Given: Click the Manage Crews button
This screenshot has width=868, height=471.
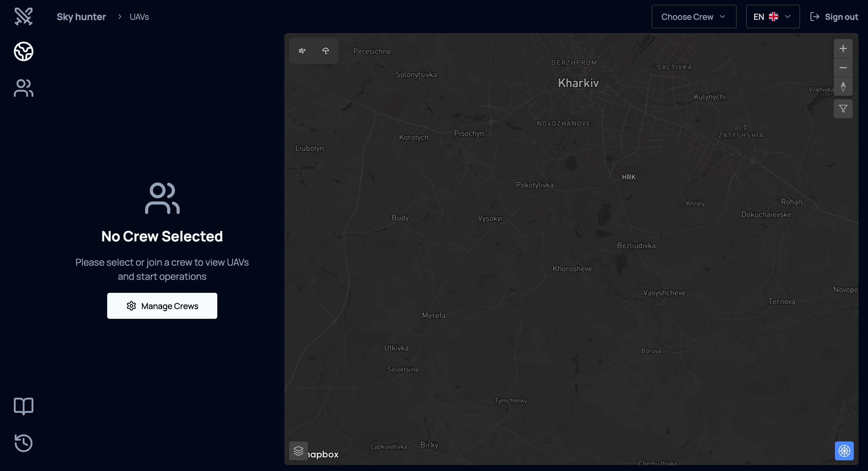Looking at the screenshot, I should point(162,306).
